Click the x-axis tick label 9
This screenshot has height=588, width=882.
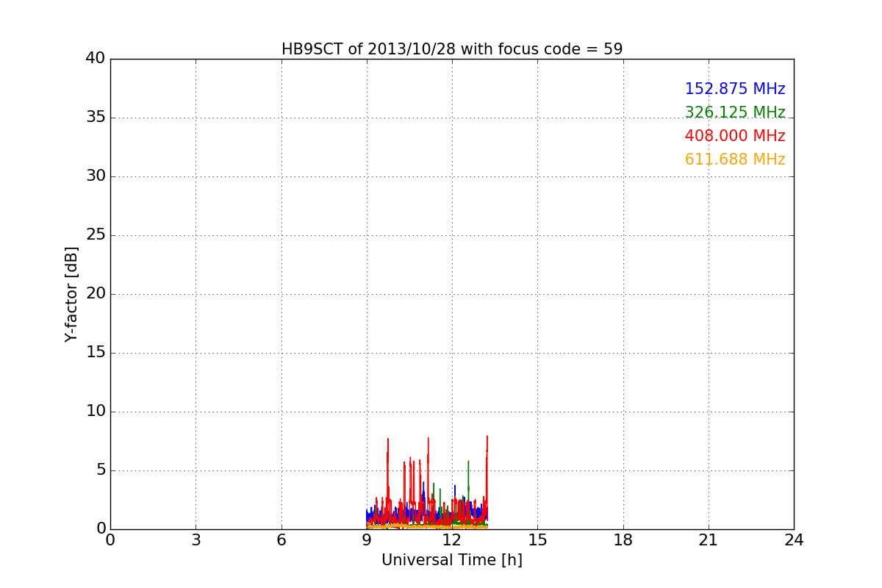[367, 540]
